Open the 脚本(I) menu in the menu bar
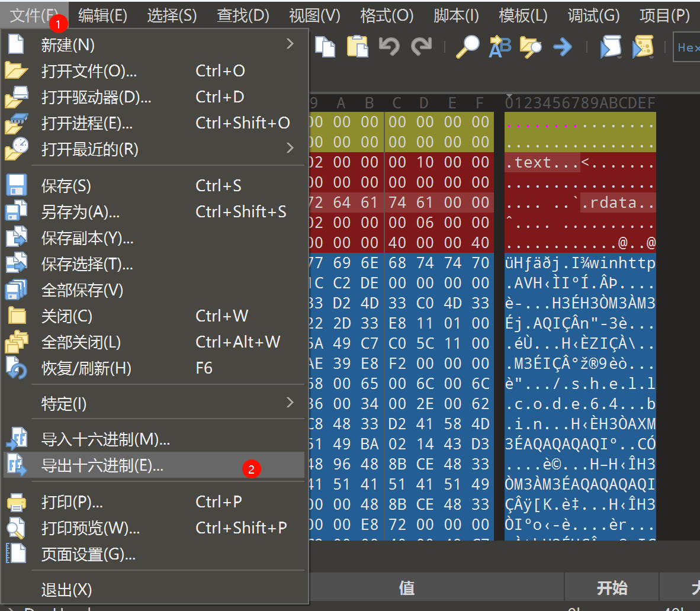700x611 pixels. tap(456, 15)
